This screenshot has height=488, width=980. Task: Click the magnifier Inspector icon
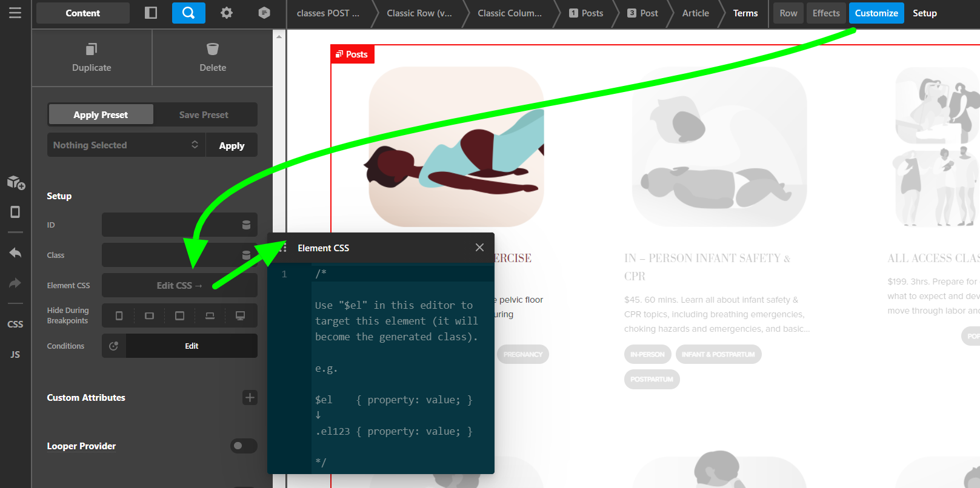click(x=188, y=13)
